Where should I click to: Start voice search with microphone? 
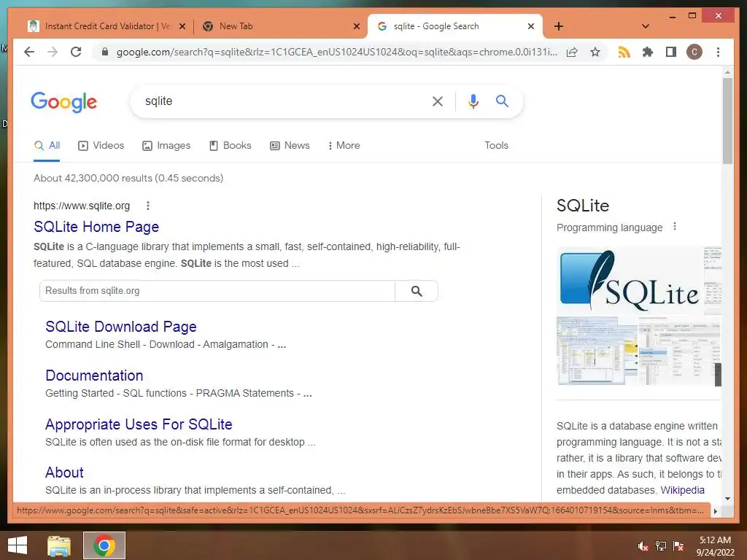coord(473,101)
